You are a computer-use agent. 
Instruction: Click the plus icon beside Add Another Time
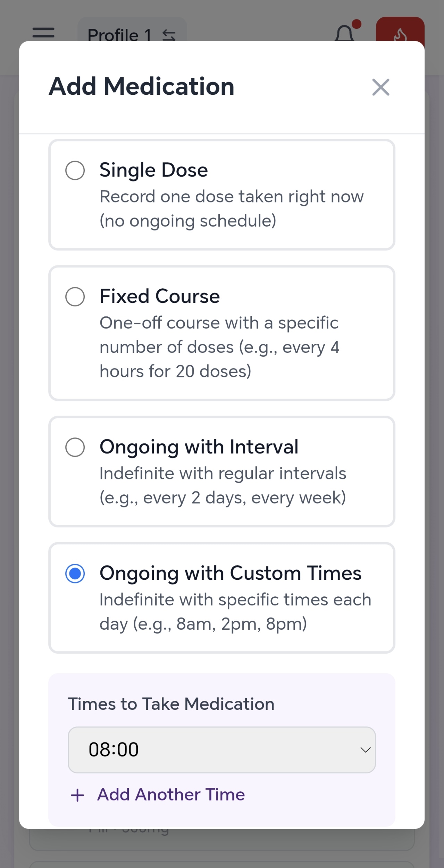[77, 795]
